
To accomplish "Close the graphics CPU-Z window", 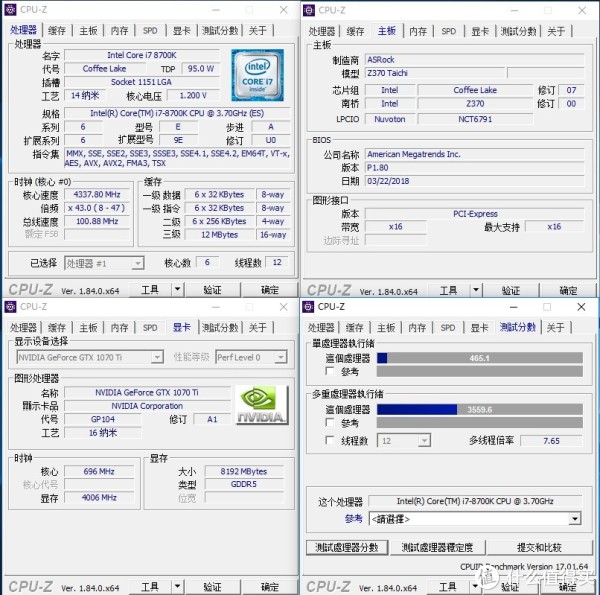I will tap(284, 306).
